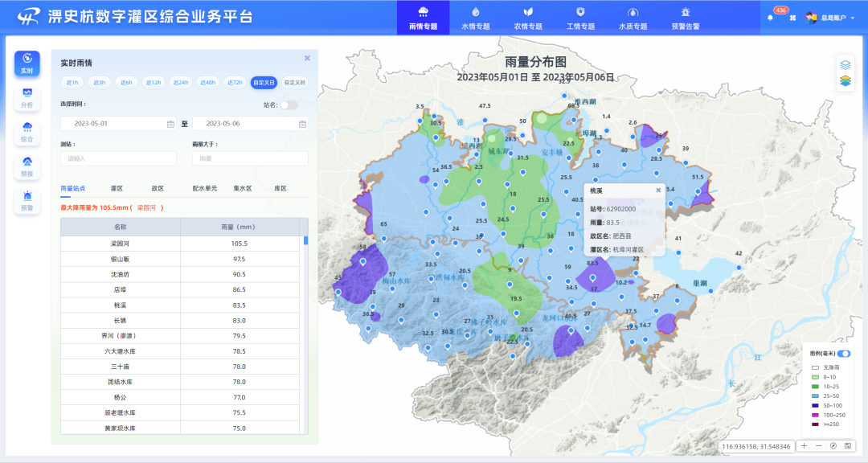Click the rainfall table scrollbar thumb
This screenshot has height=463, width=868.
tap(305, 240)
